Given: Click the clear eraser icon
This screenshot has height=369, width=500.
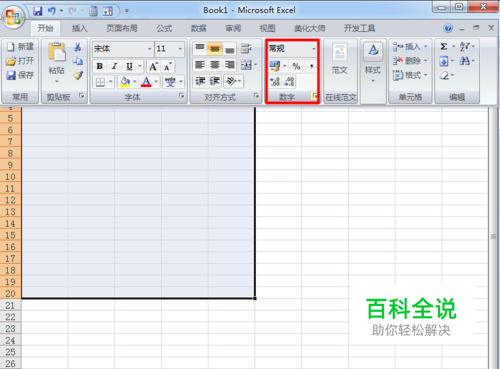Looking at the screenshot, I should point(444,76).
